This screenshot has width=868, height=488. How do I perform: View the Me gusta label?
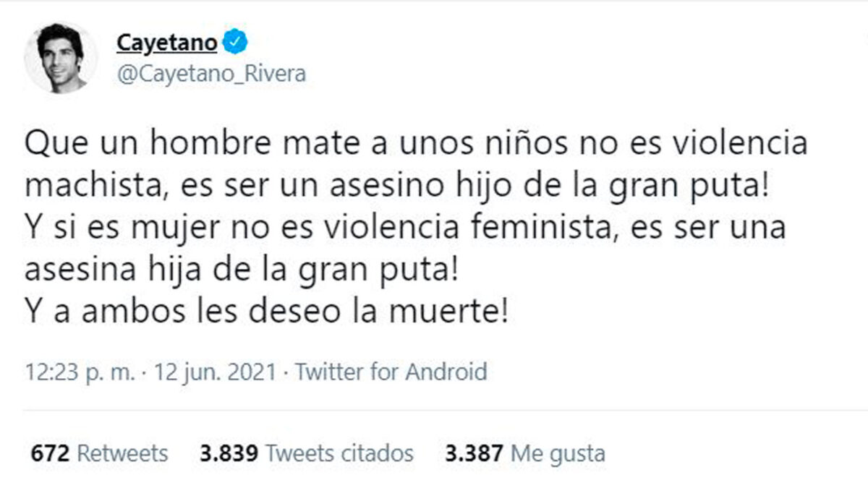(x=558, y=453)
